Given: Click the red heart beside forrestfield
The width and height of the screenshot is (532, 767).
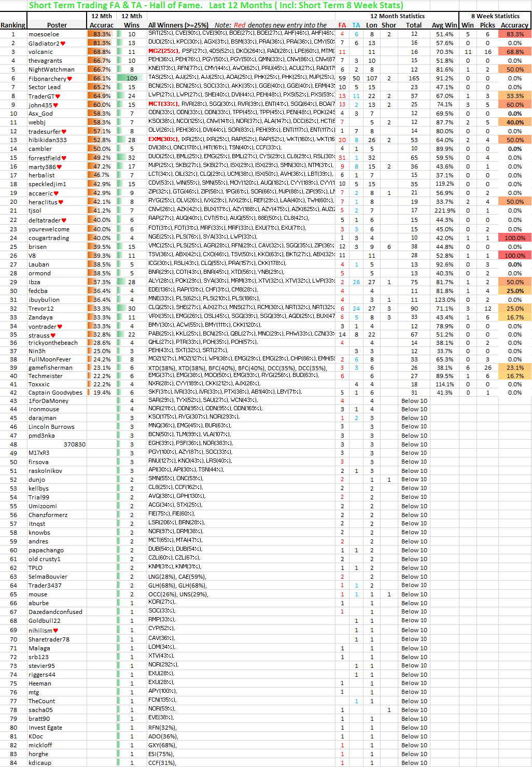Looking at the screenshot, I should point(64,158).
